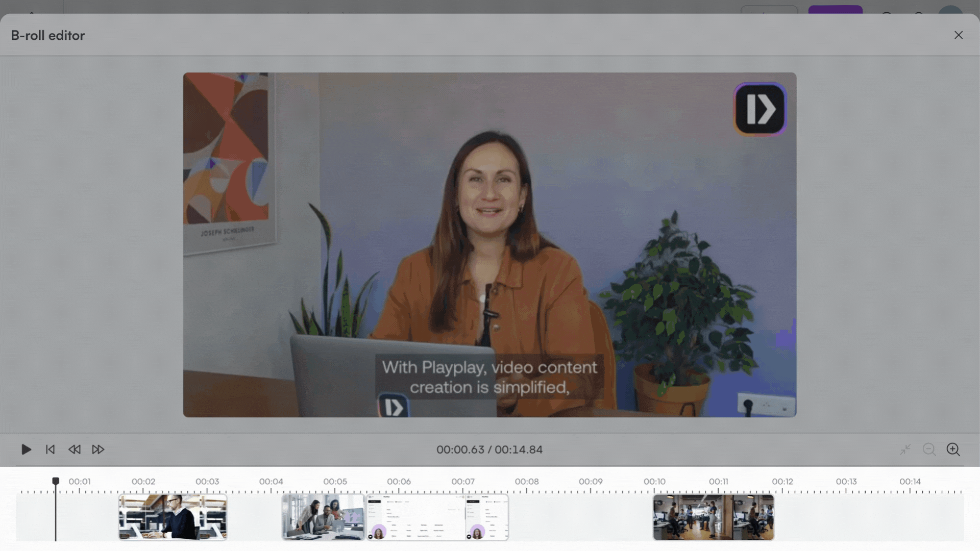Viewport: 980px width, 551px height.
Task: Select the man-at-laptop B-roll clip
Action: 173,517
